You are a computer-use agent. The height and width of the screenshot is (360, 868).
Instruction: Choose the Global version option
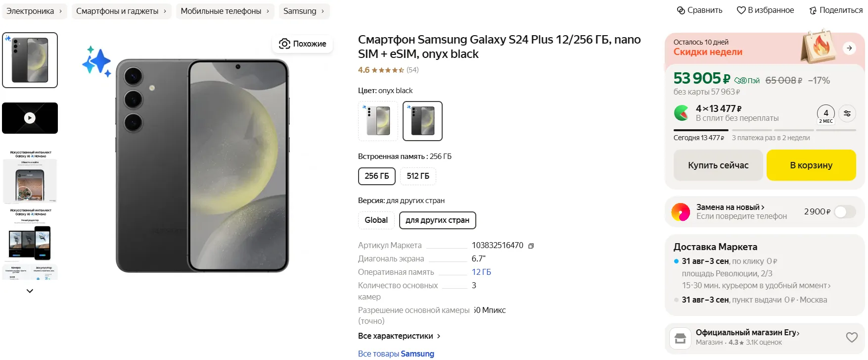point(376,220)
